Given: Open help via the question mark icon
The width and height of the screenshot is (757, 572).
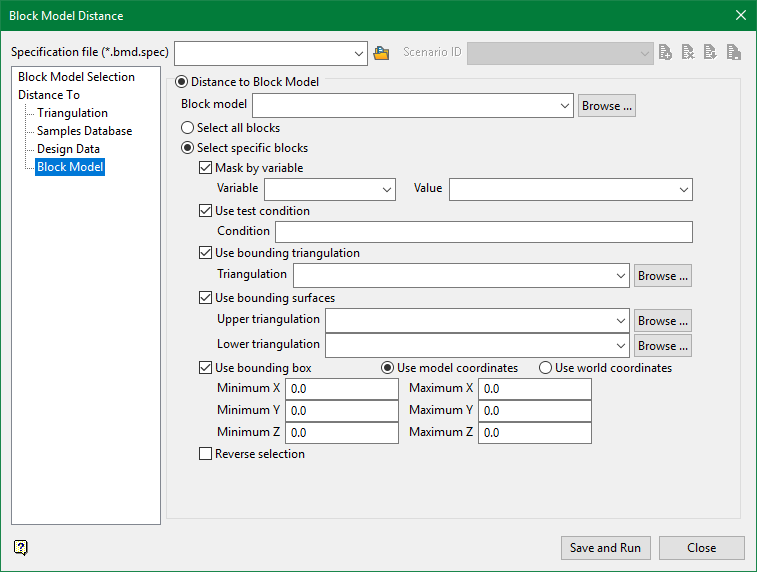Looking at the screenshot, I should 21,547.
